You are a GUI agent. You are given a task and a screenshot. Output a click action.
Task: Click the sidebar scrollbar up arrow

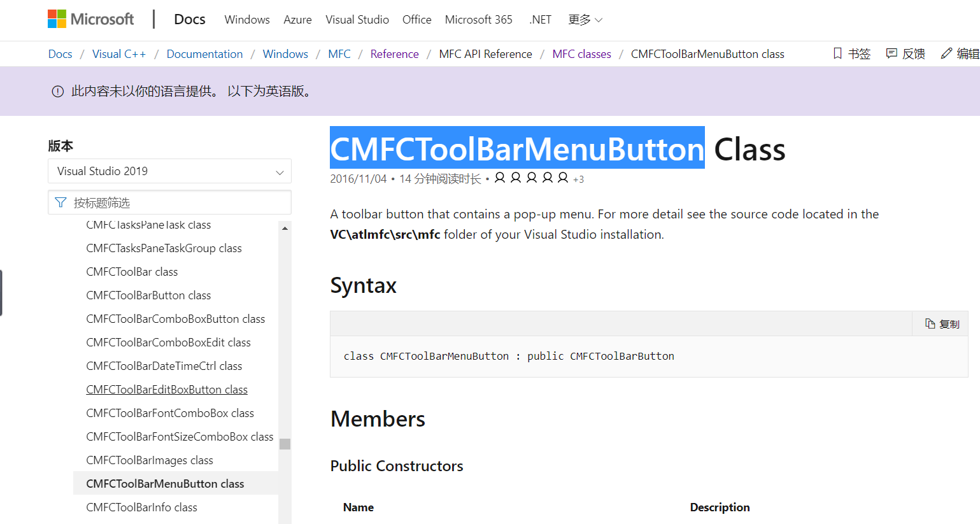tap(285, 227)
